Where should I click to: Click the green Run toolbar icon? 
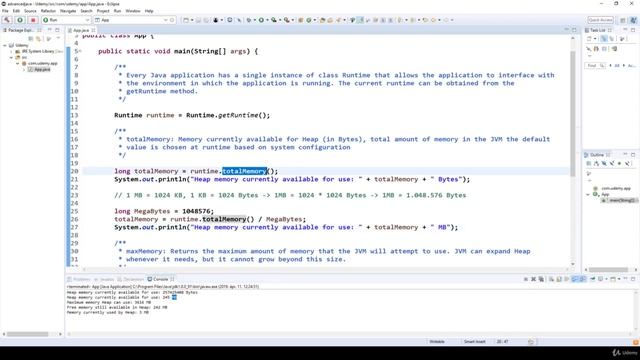click(x=261, y=20)
